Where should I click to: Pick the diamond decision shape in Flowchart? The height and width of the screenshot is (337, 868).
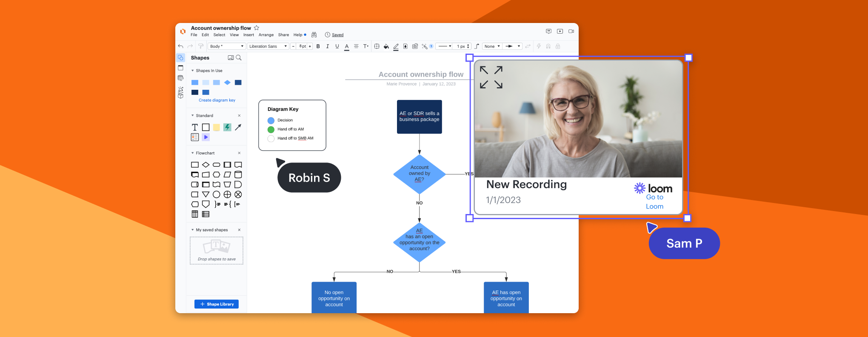click(206, 165)
